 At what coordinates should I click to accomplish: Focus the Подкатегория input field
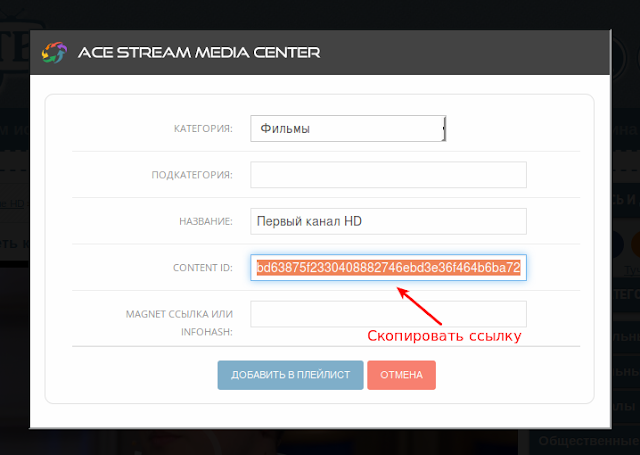click(x=388, y=175)
